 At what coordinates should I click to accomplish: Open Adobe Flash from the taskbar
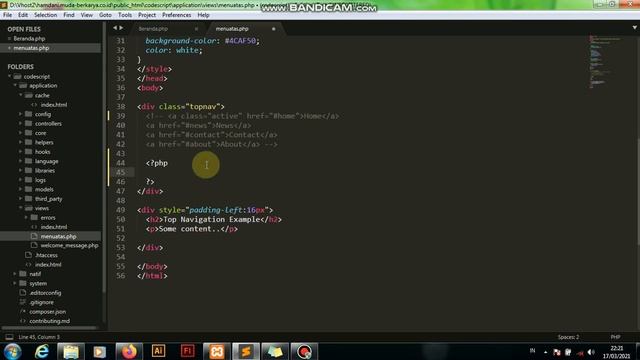pyautogui.click(x=187, y=351)
